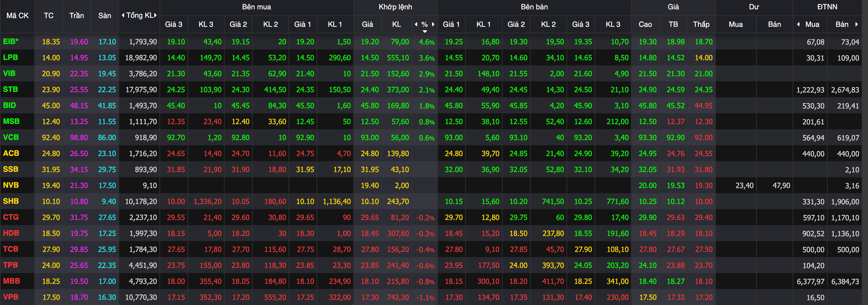Click the Dư Bán header

(x=774, y=24)
